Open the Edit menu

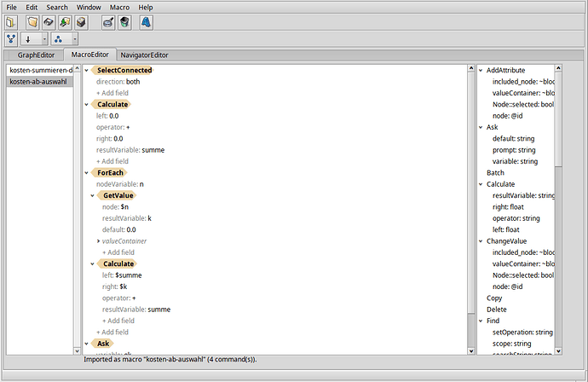click(x=32, y=7)
